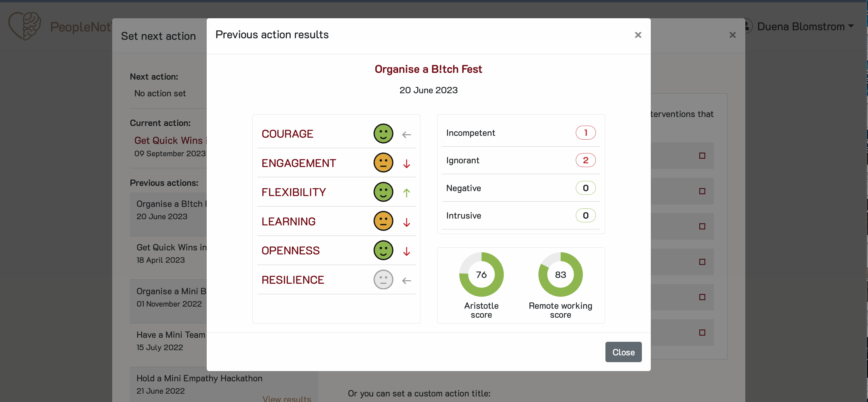Click the Ignorant count badge showing 2
Viewport: 868px width, 402px height.
click(585, 160)
